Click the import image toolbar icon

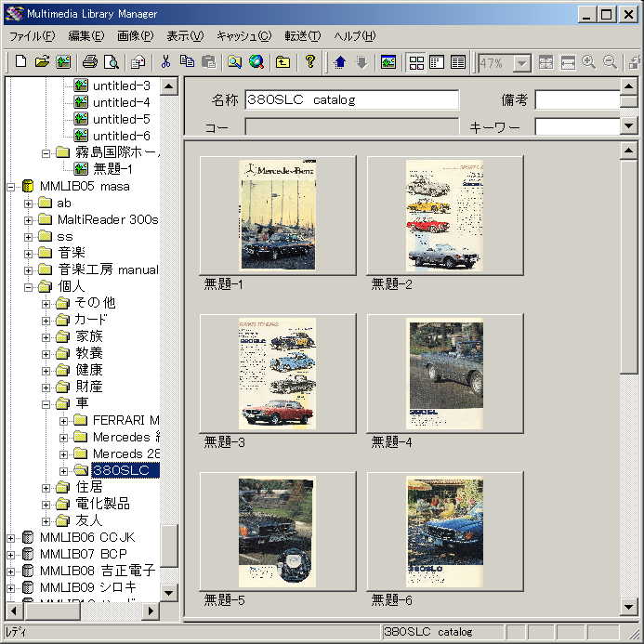click(x=63, y=62)
